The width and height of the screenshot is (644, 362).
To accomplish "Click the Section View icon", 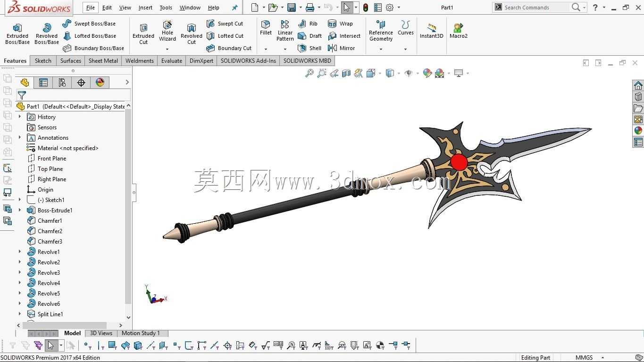I will pos(346,73).
